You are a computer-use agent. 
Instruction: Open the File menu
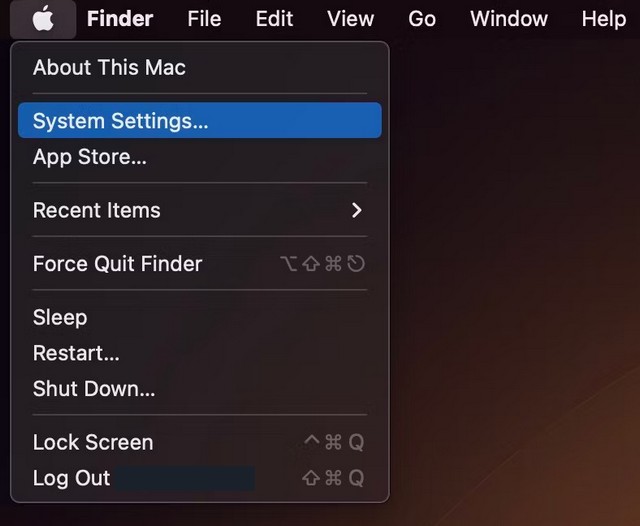pos(204,18)
